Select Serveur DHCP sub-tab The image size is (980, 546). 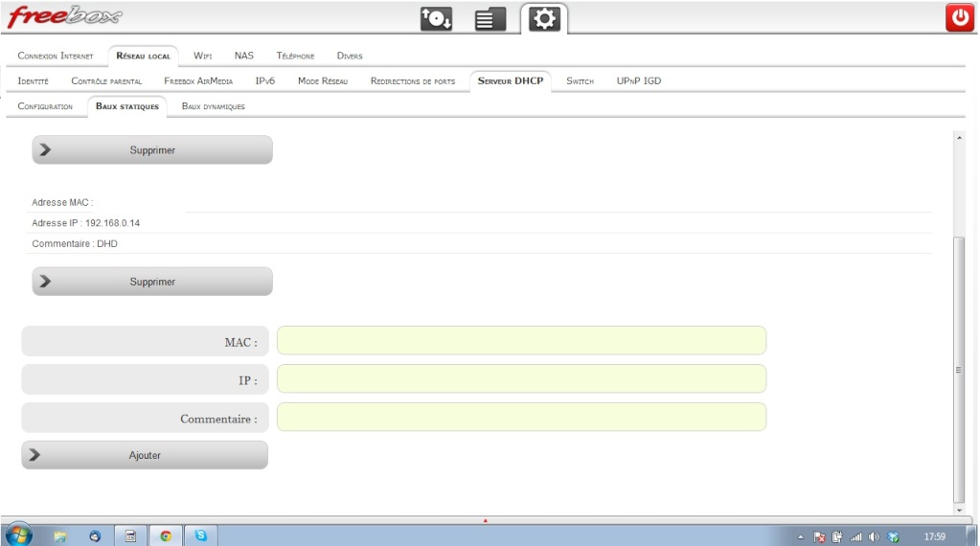[x=511, y=80]
